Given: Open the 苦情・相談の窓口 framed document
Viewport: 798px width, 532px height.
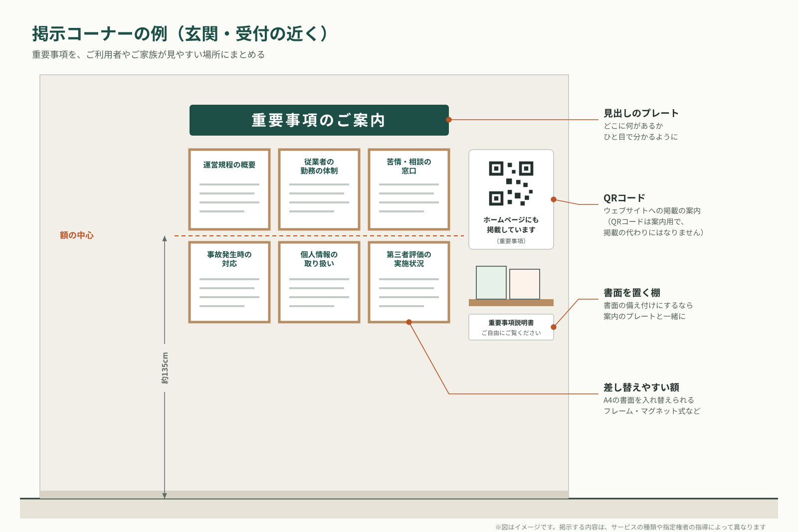Looking at the screenshot, I should tap(409, 189).
